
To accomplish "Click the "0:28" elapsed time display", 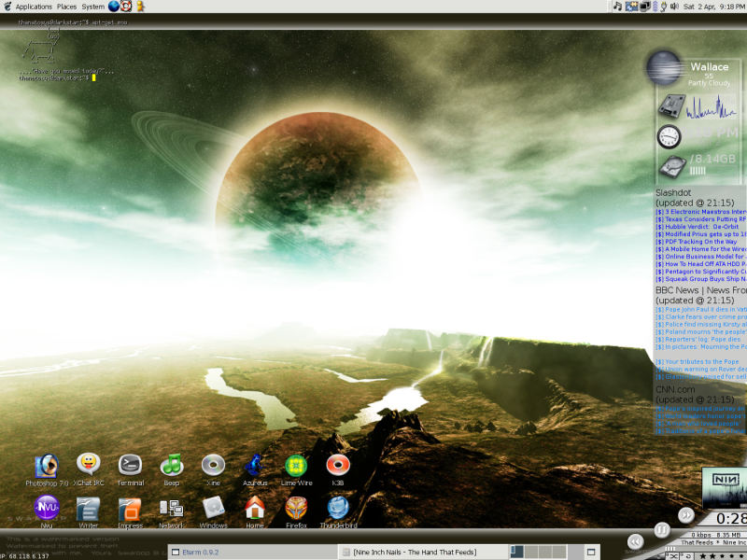I will pyautogui.click(x=731, y=519).
